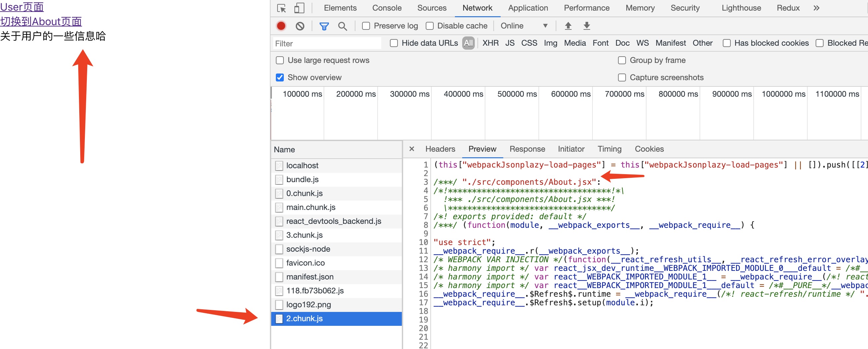The height and width of the screenshot is (349, 868).
Task: Open the User页面 link
Action: point(22,7)
